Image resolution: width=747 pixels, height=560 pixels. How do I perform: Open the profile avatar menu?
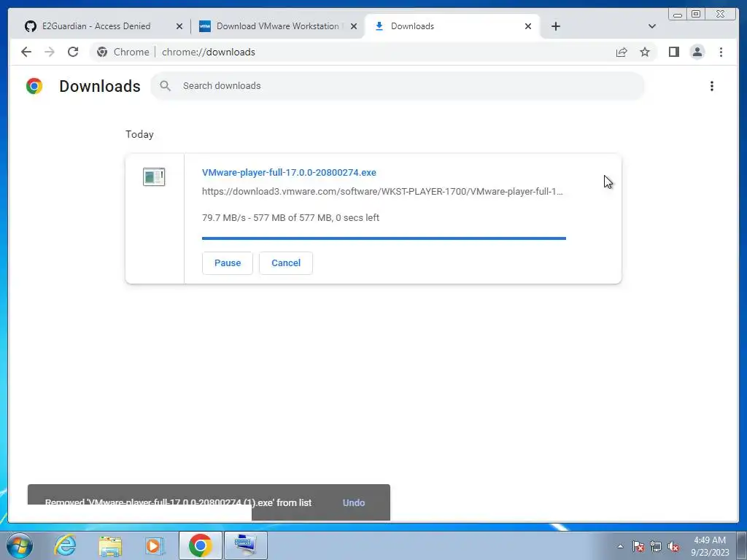(697, 52)
